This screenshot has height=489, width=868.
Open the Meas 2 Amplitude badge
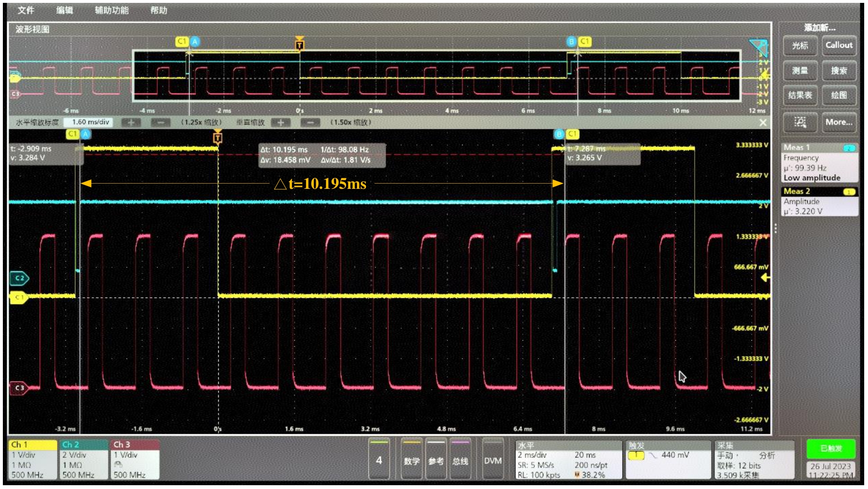[819, 201]
